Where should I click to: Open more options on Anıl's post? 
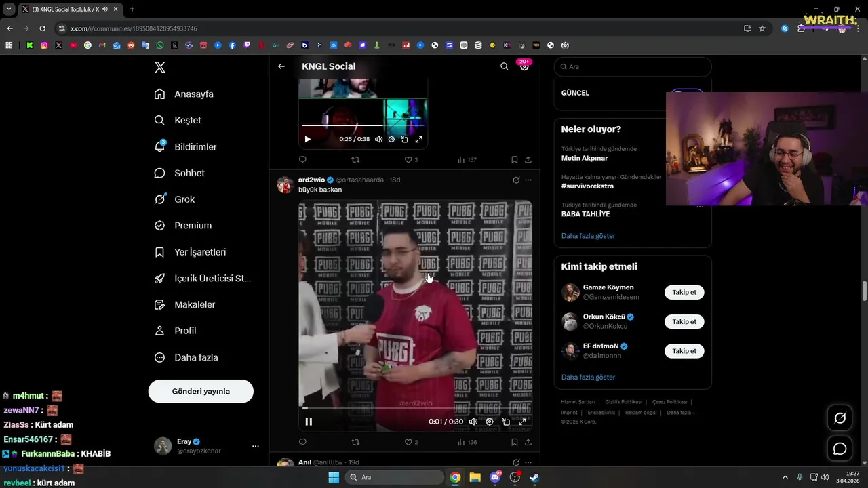point(528,462)
